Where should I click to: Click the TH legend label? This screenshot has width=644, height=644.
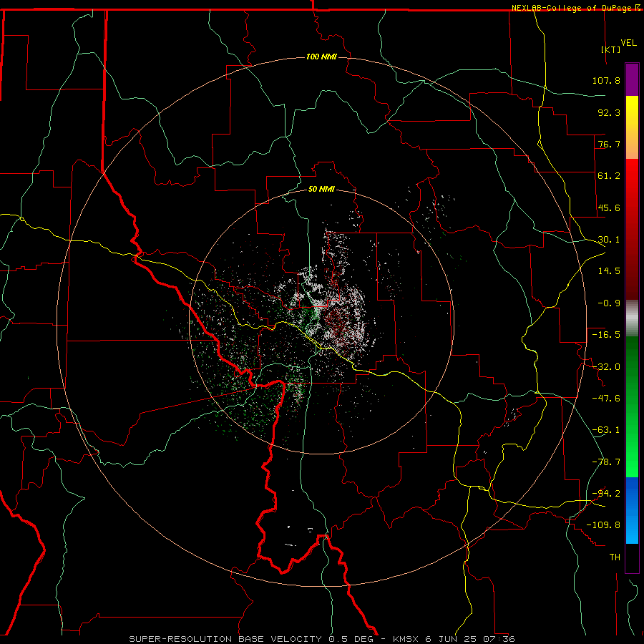(x=615, y=557)
